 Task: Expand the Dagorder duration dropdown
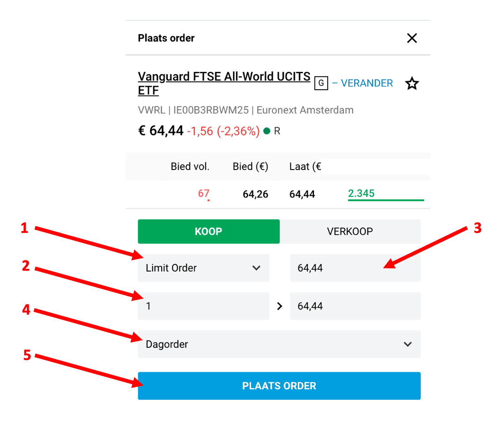coord(279,344)
